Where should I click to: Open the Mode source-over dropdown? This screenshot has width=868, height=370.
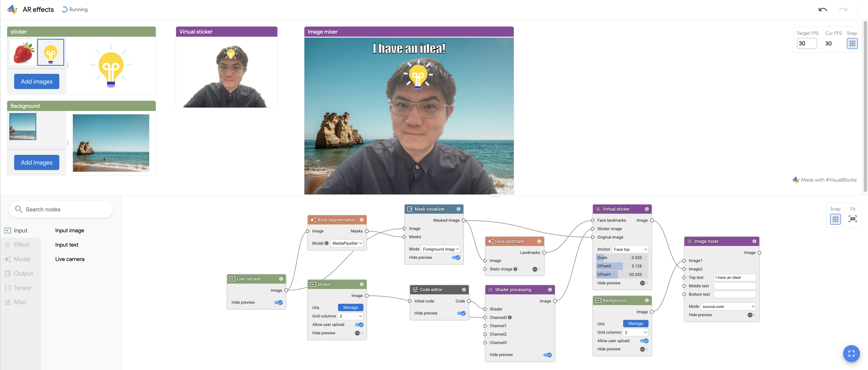click(x=728, y=306)
